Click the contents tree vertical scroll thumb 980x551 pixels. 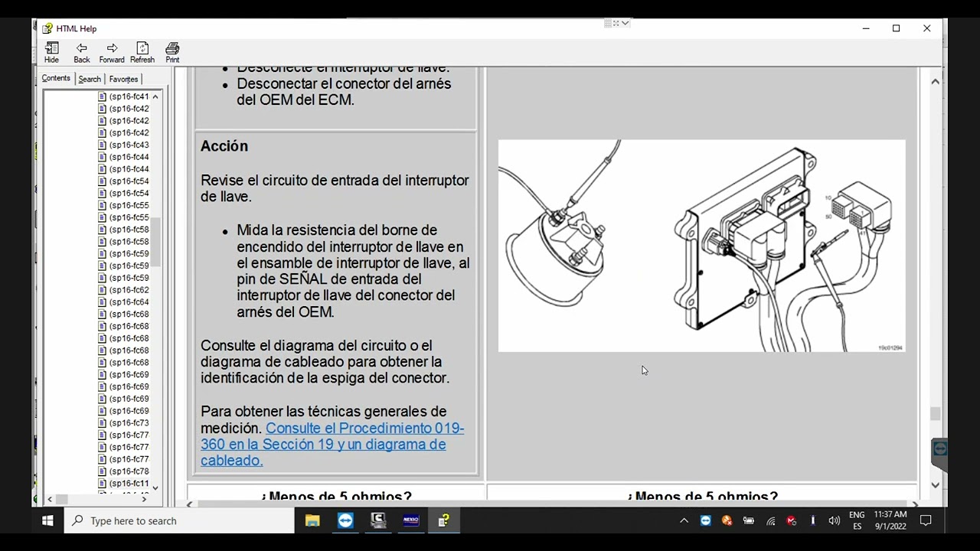coord(155,242)
